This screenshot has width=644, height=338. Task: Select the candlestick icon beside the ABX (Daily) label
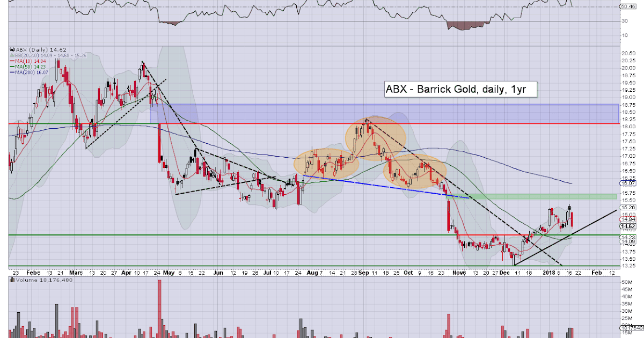pyautogui.click(x=12, y=49)
